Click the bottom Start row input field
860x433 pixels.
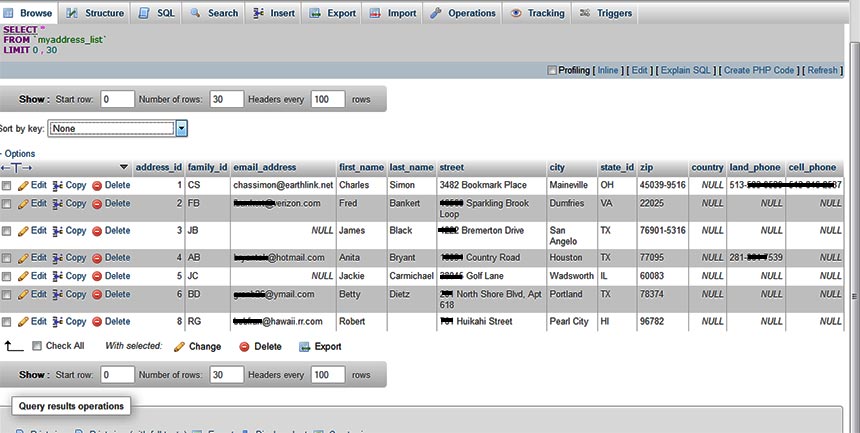coord(117,375)
